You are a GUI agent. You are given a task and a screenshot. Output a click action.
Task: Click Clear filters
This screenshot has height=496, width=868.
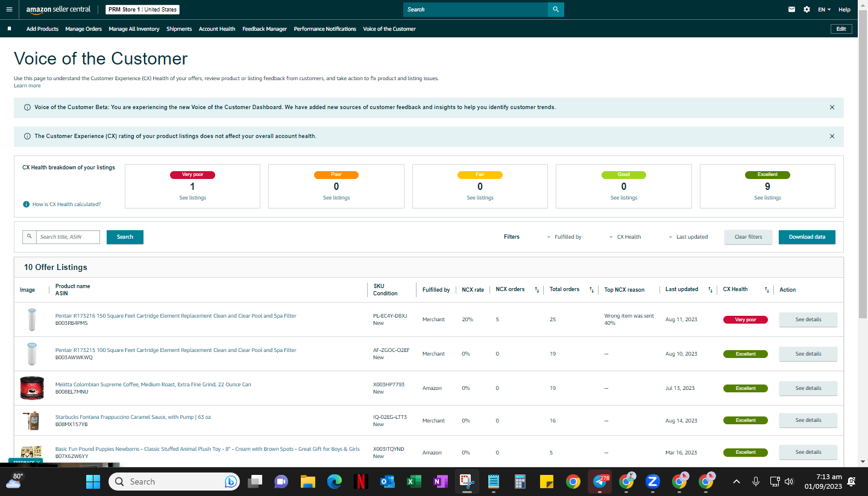pyautogui.click(x=748, y=237)
